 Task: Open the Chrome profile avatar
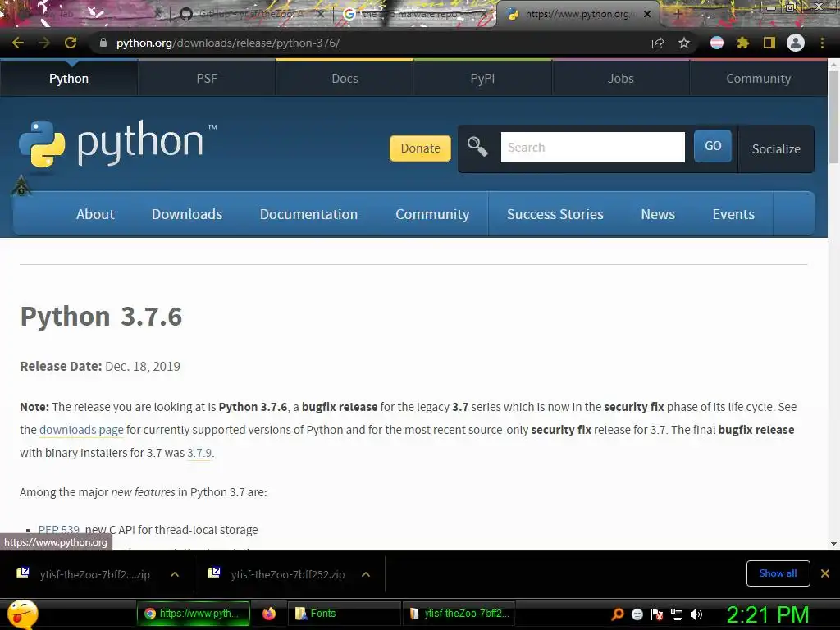[x=796, y=43]
